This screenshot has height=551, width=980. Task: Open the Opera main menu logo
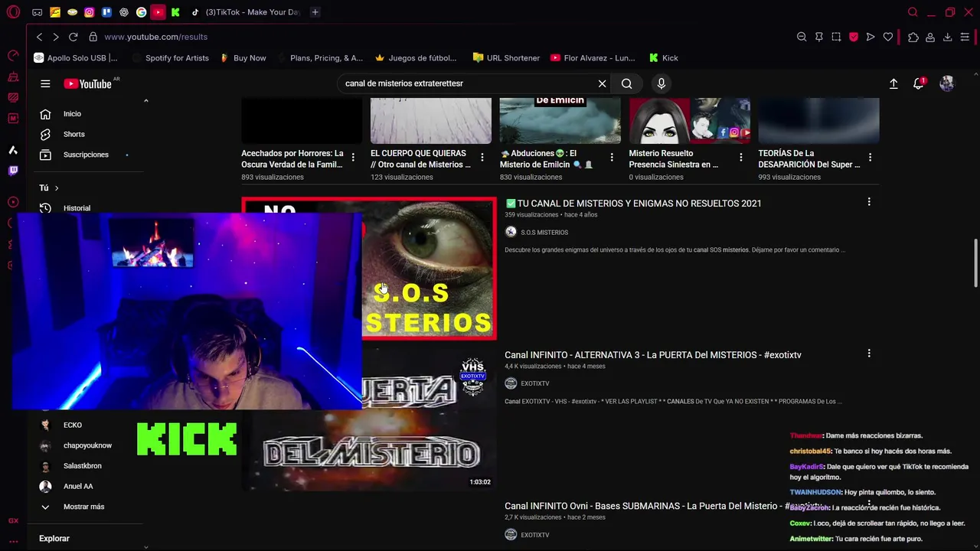click(x=13, y=12)
